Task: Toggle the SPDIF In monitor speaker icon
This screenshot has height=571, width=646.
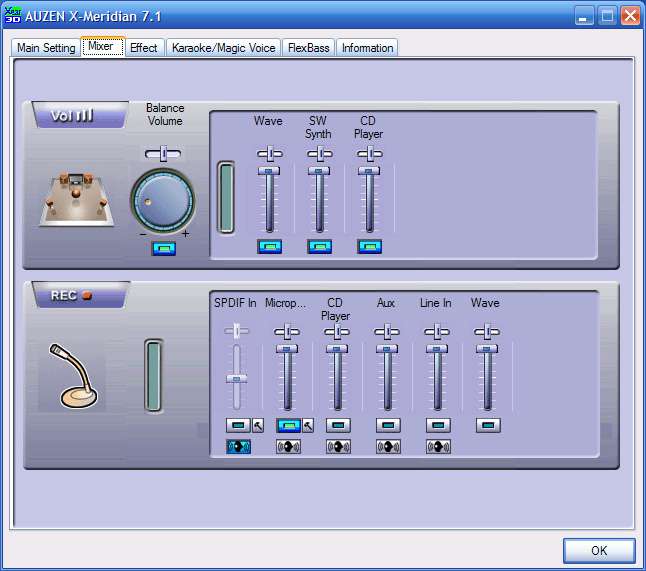Action: click(x=238, y=447)
